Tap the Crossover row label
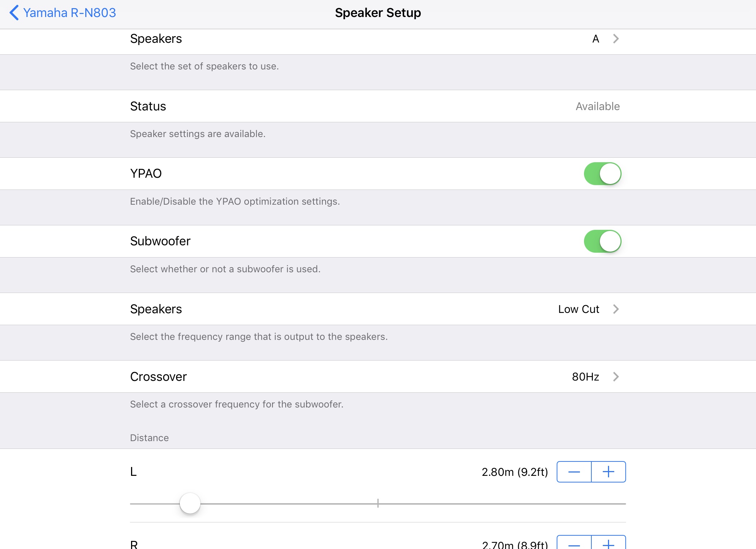Screen dimensions: 756x549 pyautogui.click(x=158, y=377)
